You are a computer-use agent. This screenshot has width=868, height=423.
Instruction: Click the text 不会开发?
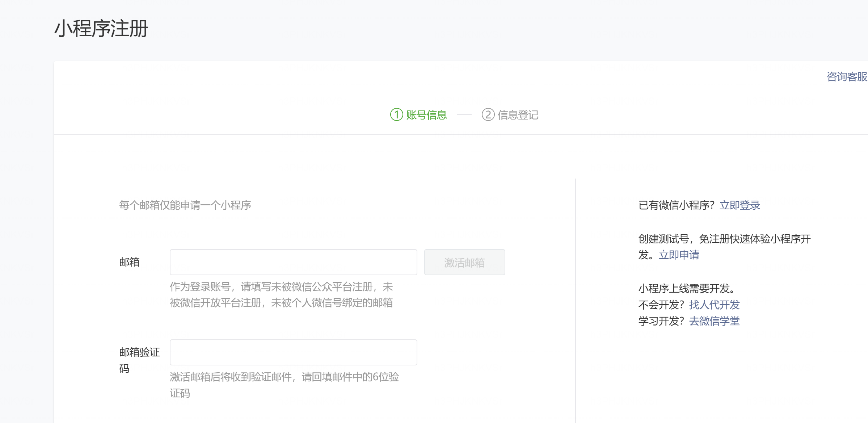coord(661,305)
